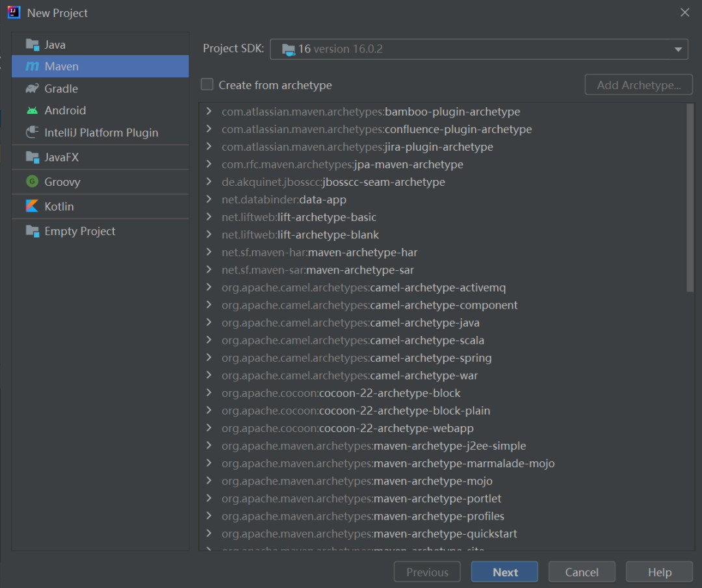This screenshot has width=702, height=588.
Task: Click the Android robot icon
Action: 32,110
